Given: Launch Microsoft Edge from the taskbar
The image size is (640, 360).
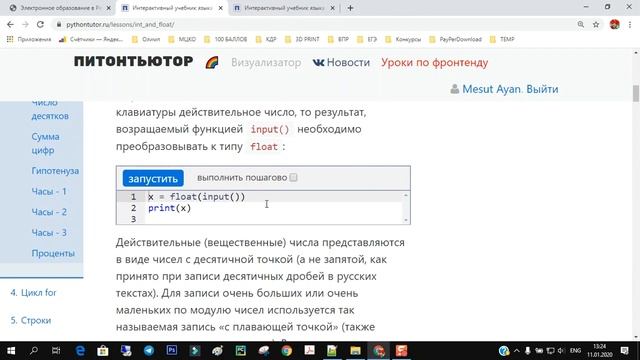Looking at the screenshot, I should pos(80,351).
